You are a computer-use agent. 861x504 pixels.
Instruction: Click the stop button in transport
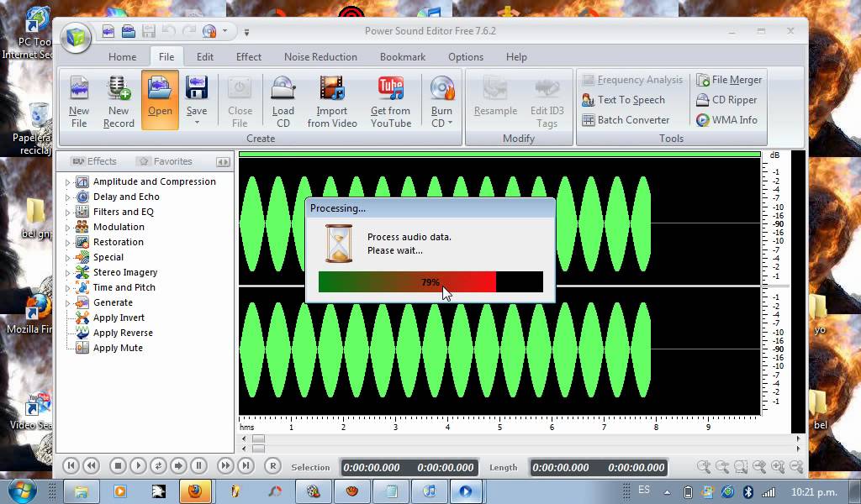[x=118, y=465]
